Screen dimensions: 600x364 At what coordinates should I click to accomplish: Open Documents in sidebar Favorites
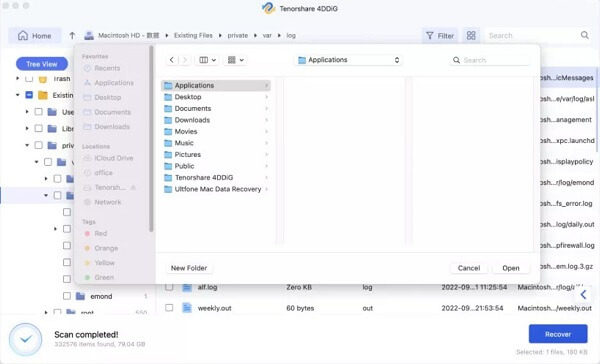tap(107, 112)
